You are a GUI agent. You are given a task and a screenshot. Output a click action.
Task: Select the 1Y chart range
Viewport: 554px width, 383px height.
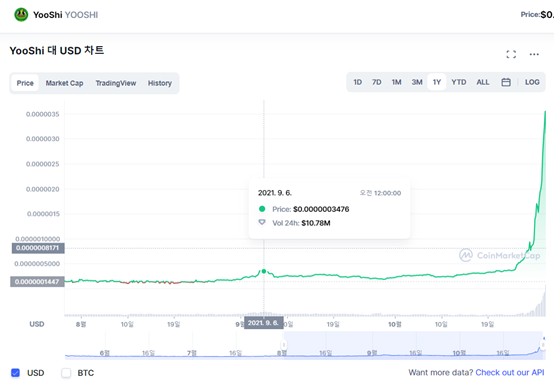tap(437, 82)
